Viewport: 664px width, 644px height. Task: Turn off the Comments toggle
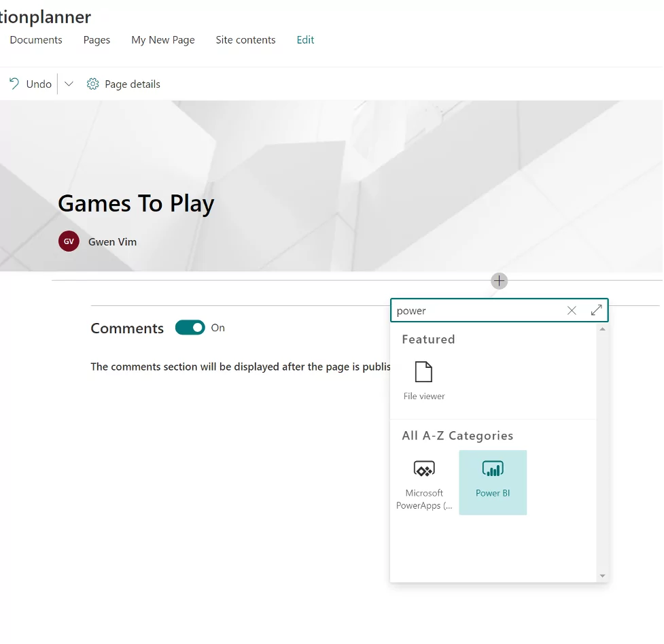(190, 328)
